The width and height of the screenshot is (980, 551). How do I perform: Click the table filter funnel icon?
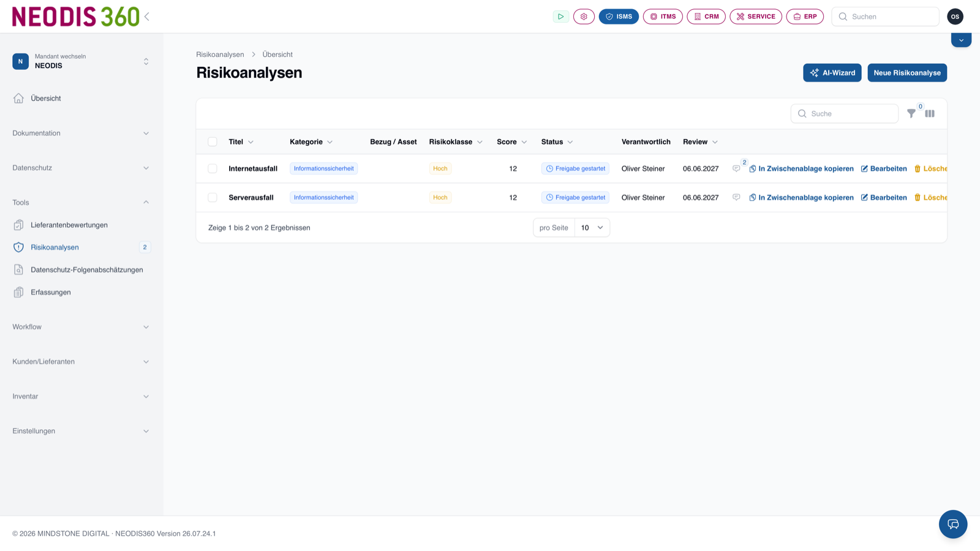(x=911, y=113)
